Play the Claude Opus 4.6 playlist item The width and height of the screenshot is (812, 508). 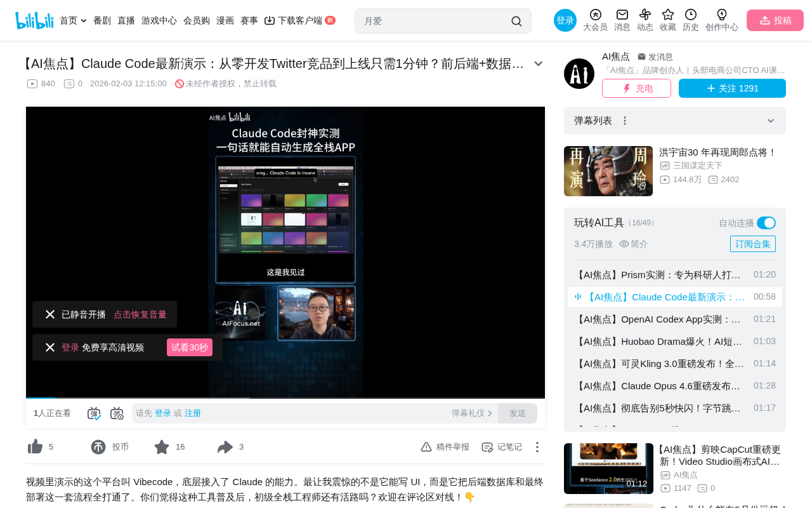(675, 386)
